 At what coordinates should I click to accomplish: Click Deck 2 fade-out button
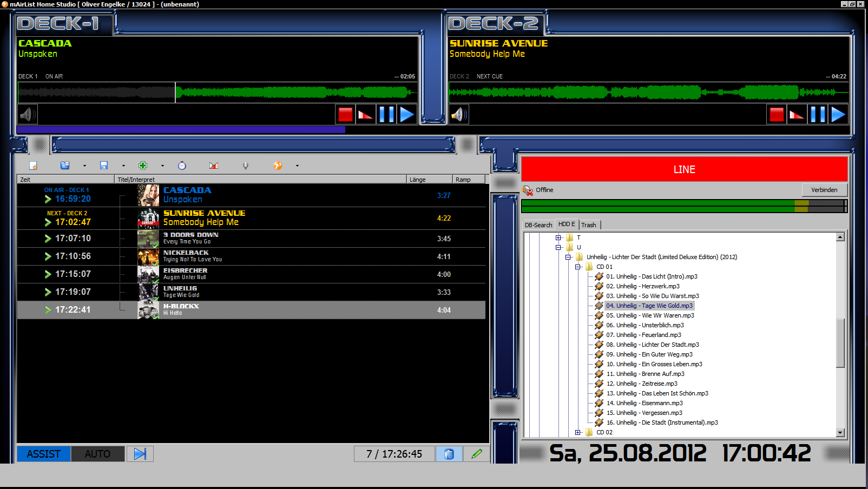[797, 114]
